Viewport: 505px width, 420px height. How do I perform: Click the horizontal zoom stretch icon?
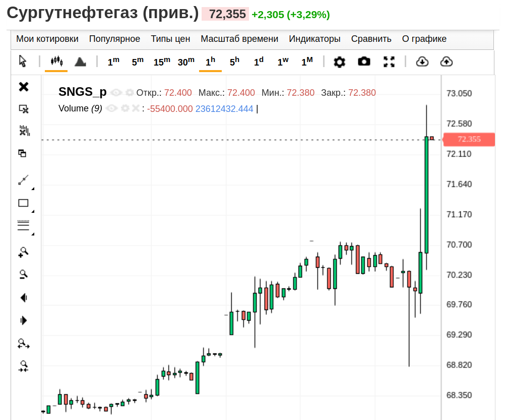coord(24,344)
